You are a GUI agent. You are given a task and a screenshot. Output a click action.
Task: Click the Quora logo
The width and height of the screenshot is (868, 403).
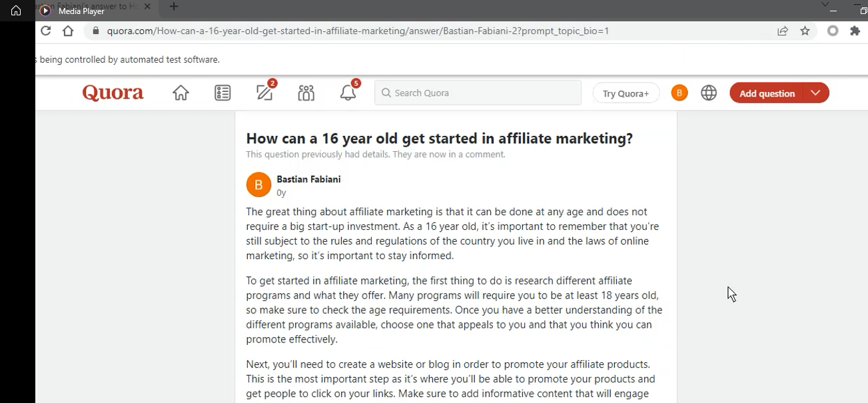pos(112,93)
